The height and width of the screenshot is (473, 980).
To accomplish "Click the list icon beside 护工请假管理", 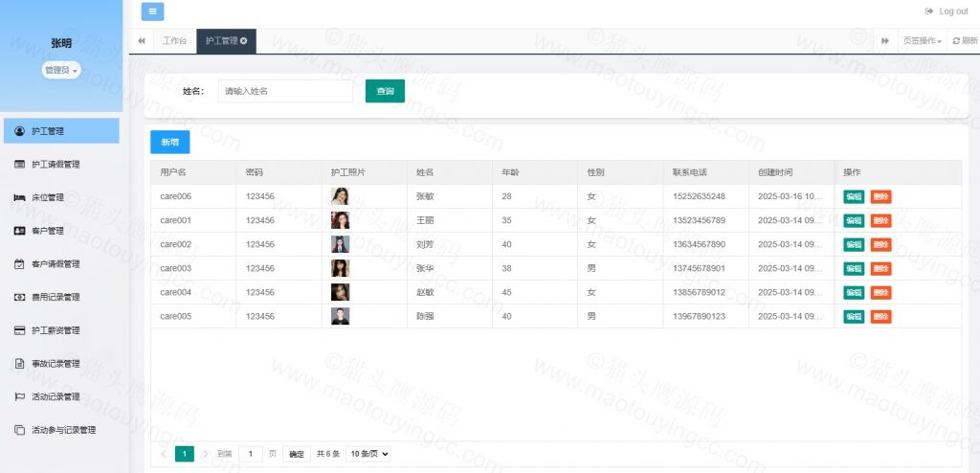I will pyautogui.click(x=19, y=165).
